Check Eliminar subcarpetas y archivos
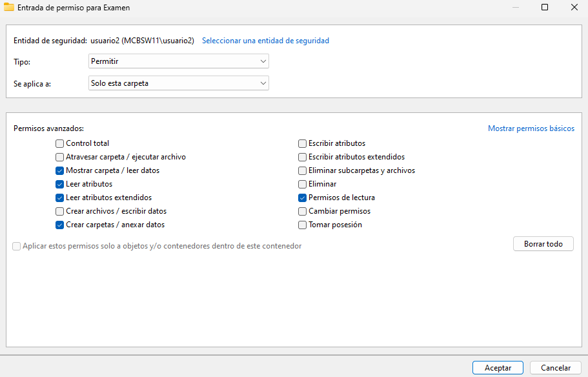Image resolution: width=588 pixels, height=377 pixels. (302, 170)
